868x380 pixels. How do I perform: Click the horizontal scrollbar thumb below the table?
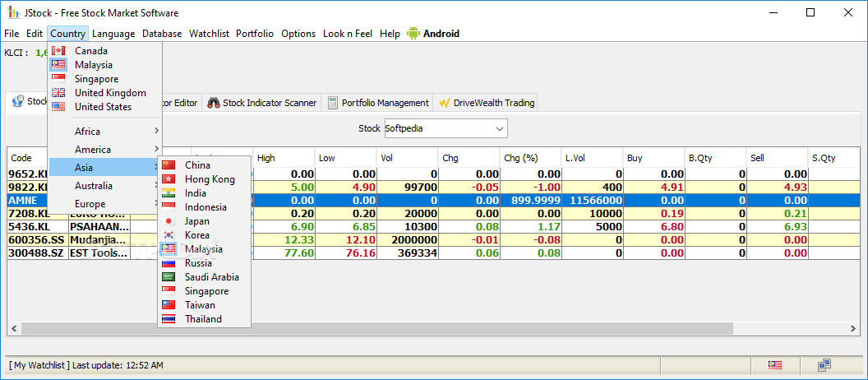pyautogui.click(x=376, y=329)
